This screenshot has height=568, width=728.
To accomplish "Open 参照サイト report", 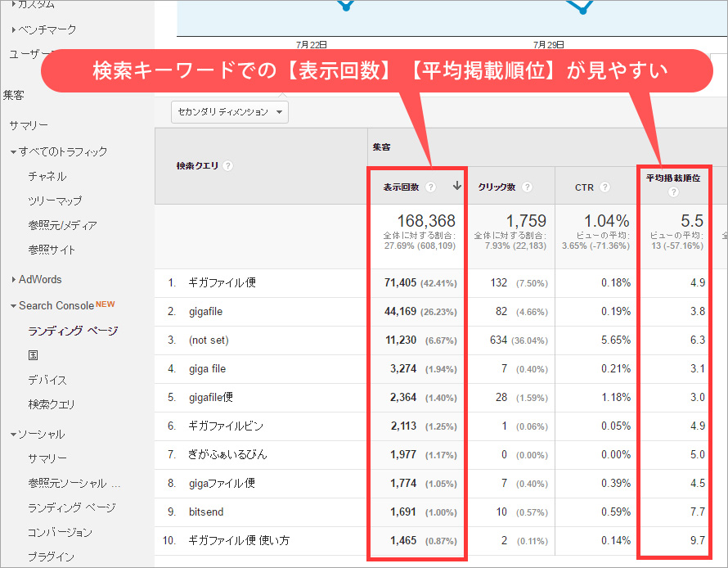I will pyautogui.click(x=52, y=250).
